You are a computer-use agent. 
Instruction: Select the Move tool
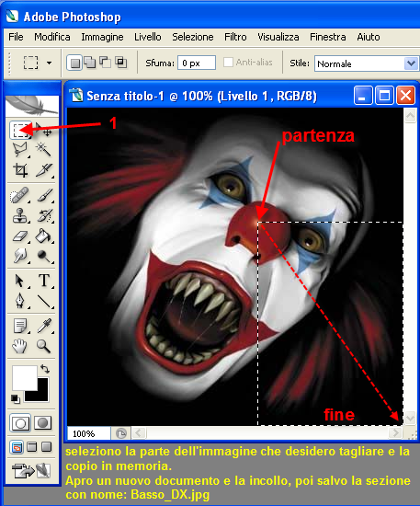[x=44, y=130]
